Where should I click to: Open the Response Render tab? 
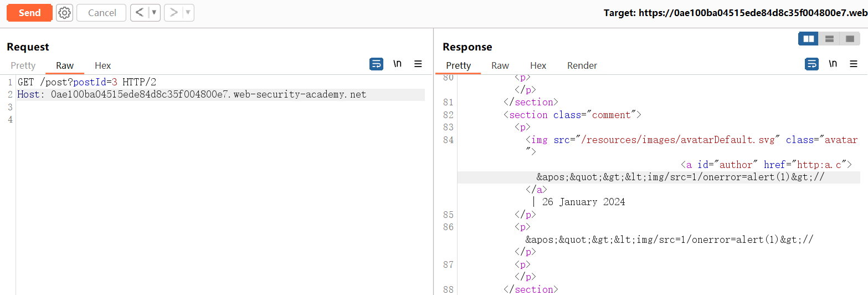(582, 65)
